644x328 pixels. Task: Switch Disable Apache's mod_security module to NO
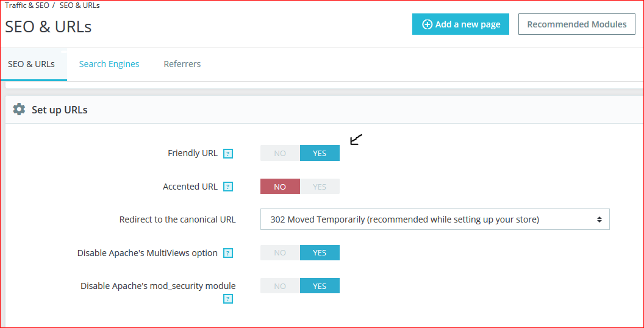280,286
